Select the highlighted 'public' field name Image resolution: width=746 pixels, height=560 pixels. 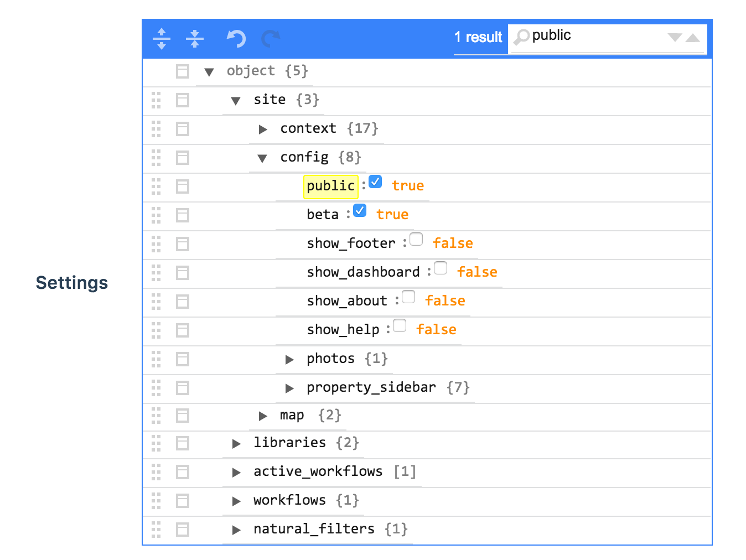(x=330, y=186)
